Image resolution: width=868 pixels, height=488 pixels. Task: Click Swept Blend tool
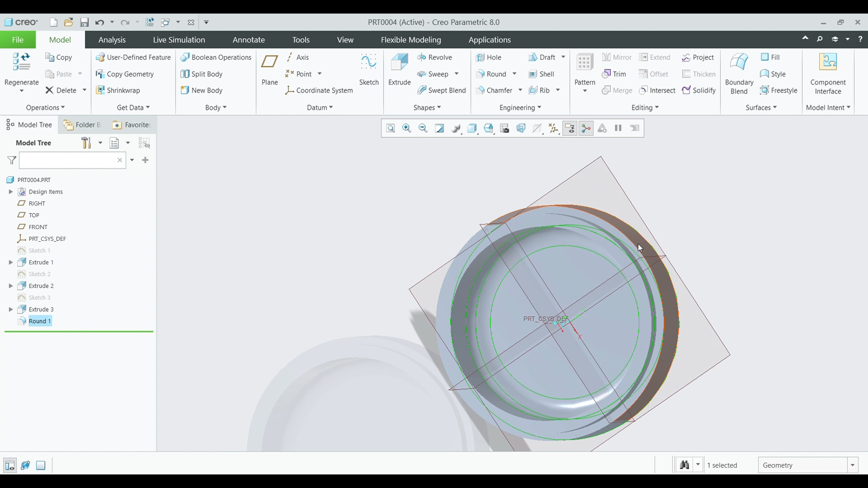(442, 90)
